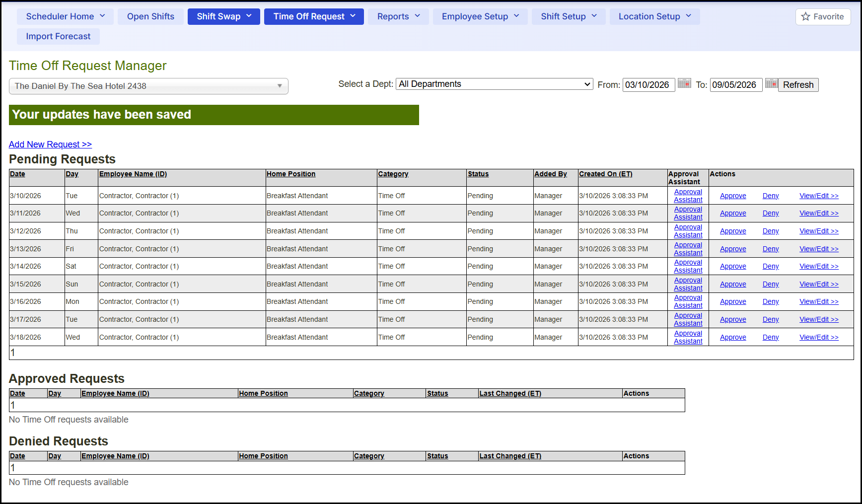Screen dimensions: 862x504
Task: Open View/Edit for the 3/14/2026 request
Action: [x=818, y=267]
